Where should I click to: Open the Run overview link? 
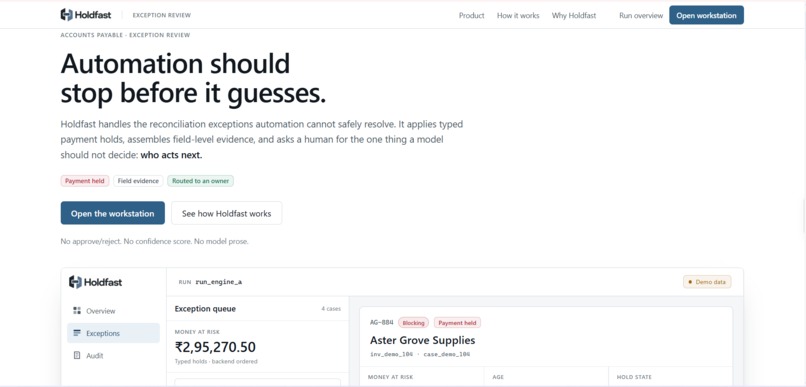(641, 15)
